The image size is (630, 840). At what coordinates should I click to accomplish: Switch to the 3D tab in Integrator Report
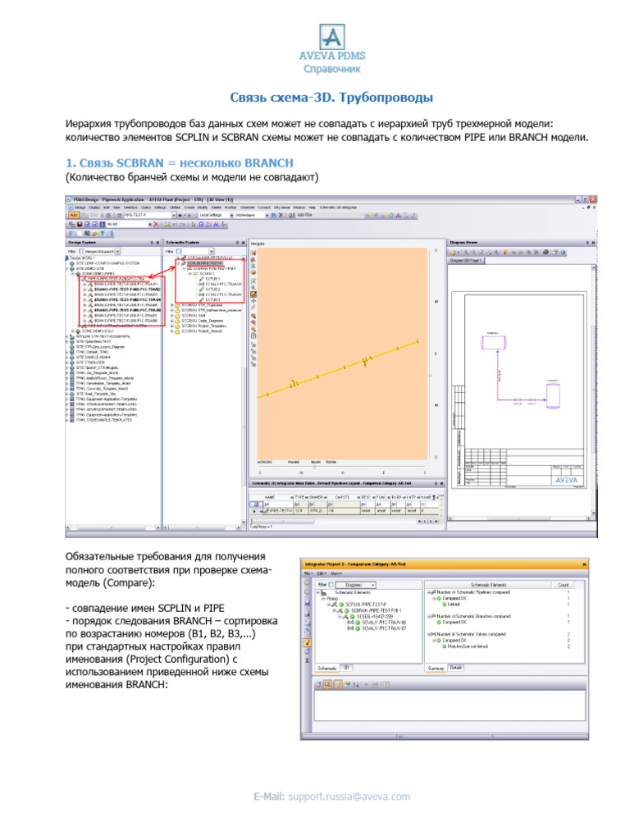click(346, 668)
